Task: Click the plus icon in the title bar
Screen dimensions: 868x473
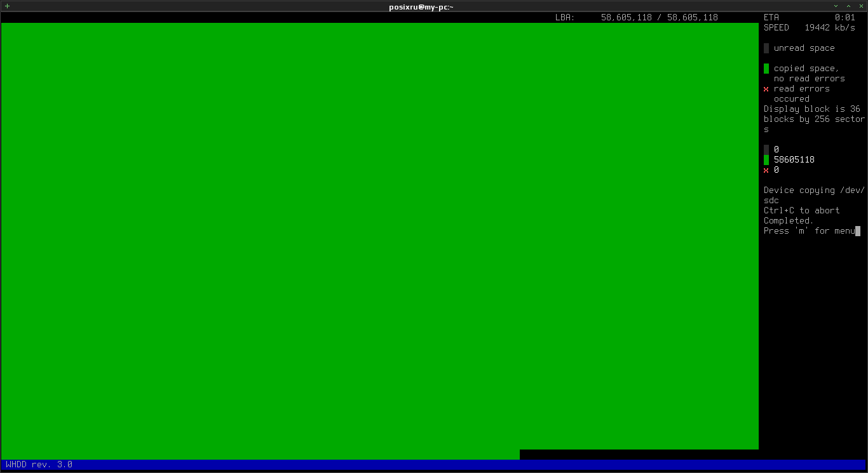Action: (x=7, y=6)
